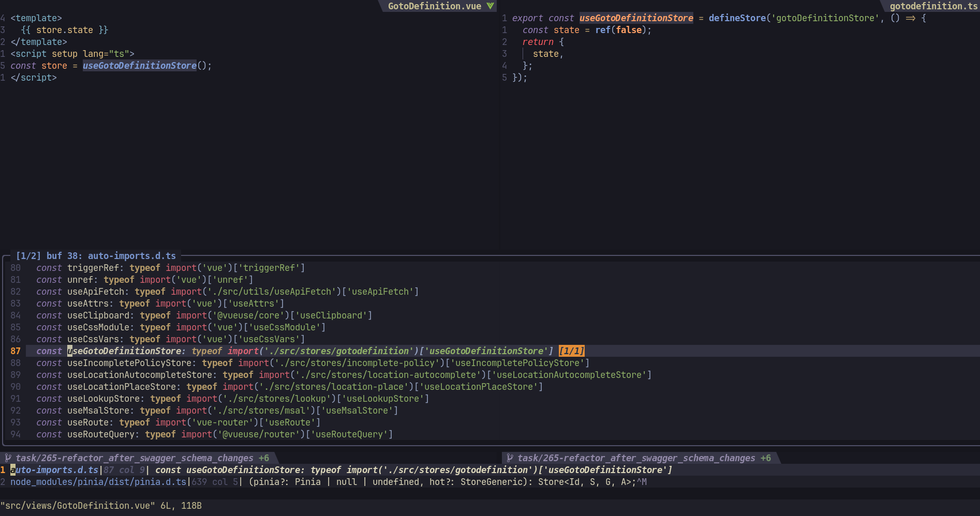Click '+6' git change count in right statusline
Screen dimensions: 980x516
[766, 458]
